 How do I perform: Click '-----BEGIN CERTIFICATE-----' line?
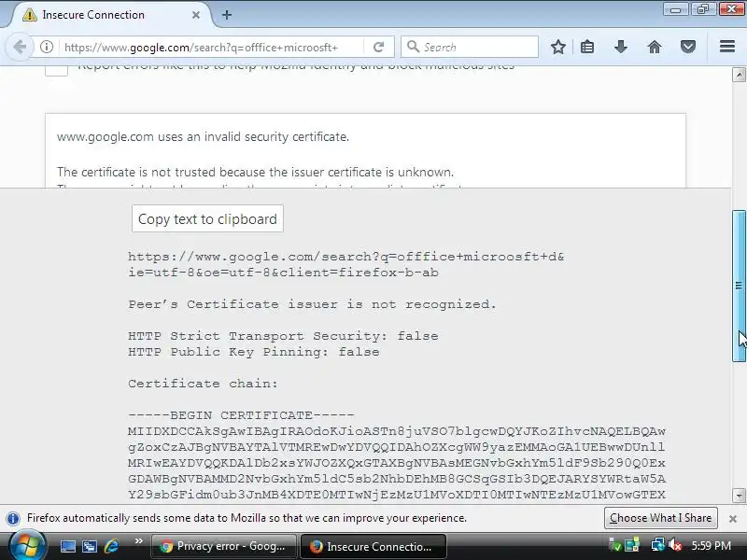point(241,414)
